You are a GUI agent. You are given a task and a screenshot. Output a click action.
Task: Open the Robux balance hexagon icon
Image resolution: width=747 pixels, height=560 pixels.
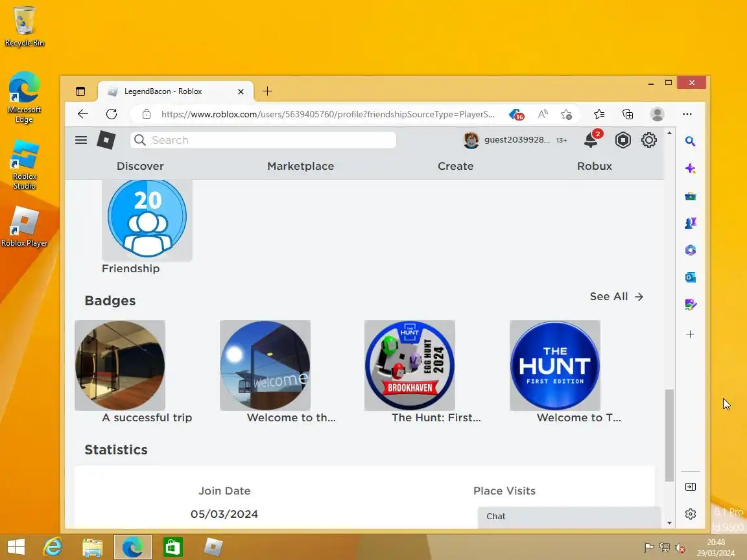click(x=622, y=140)
